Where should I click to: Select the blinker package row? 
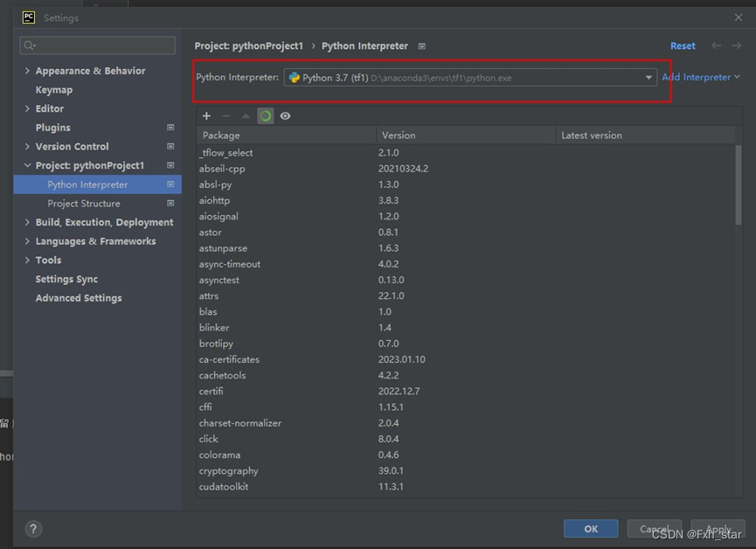[465, 328]
